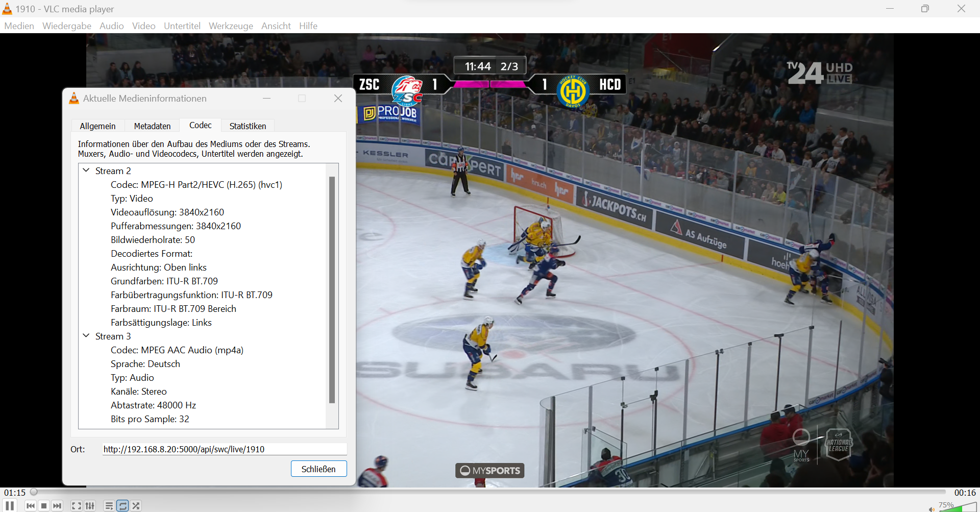Viewport: 980px width, 512px height.
Task: Select Bildwiederholrate: 50 row
Action: (153, 240)
